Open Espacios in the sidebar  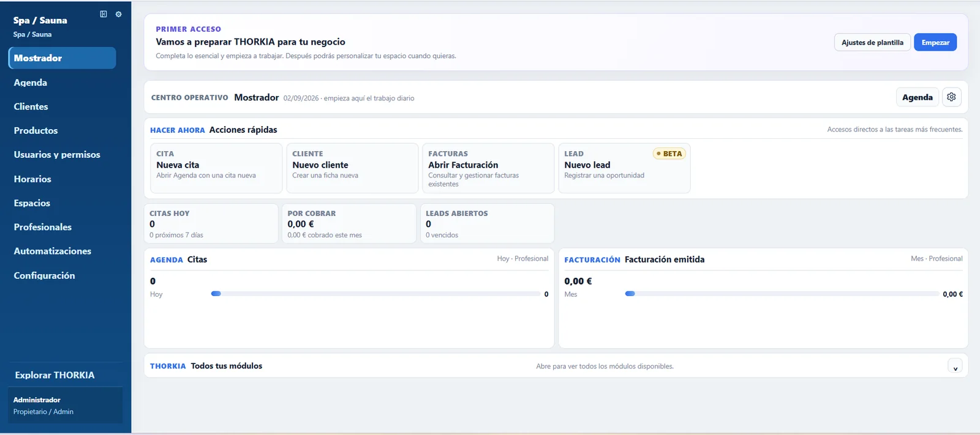(32, 203)
